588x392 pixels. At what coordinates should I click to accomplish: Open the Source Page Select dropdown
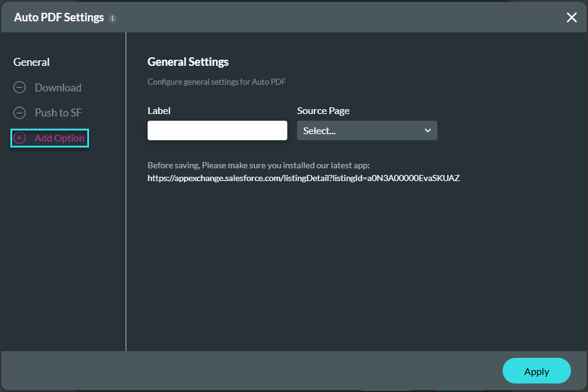coord(367,130)
